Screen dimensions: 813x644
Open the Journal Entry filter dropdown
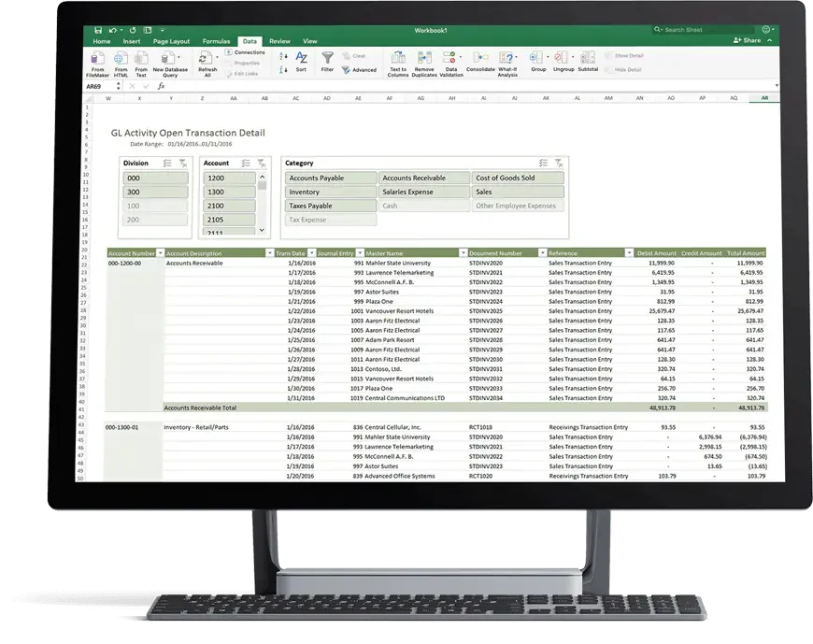pos(360,253)
